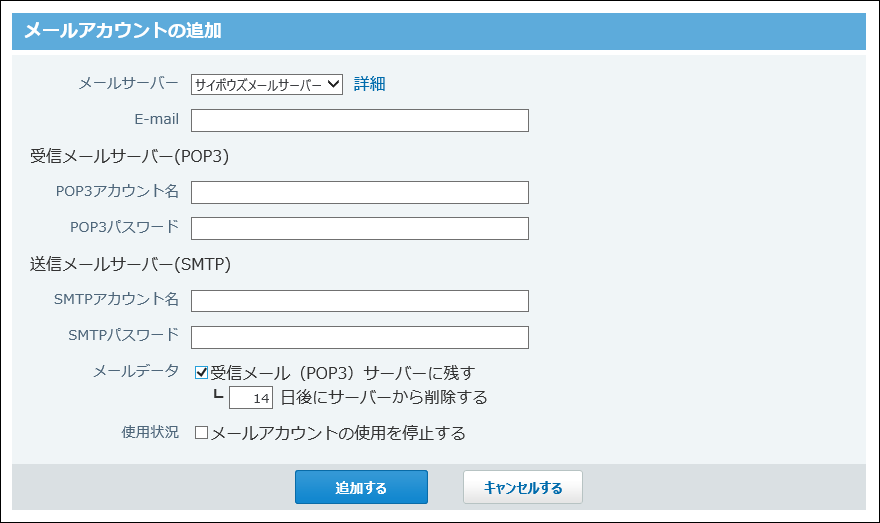Click the SMTPアカウント名 label
The width and height of the screenshot is (880, 523).
[x=117, y=299]
